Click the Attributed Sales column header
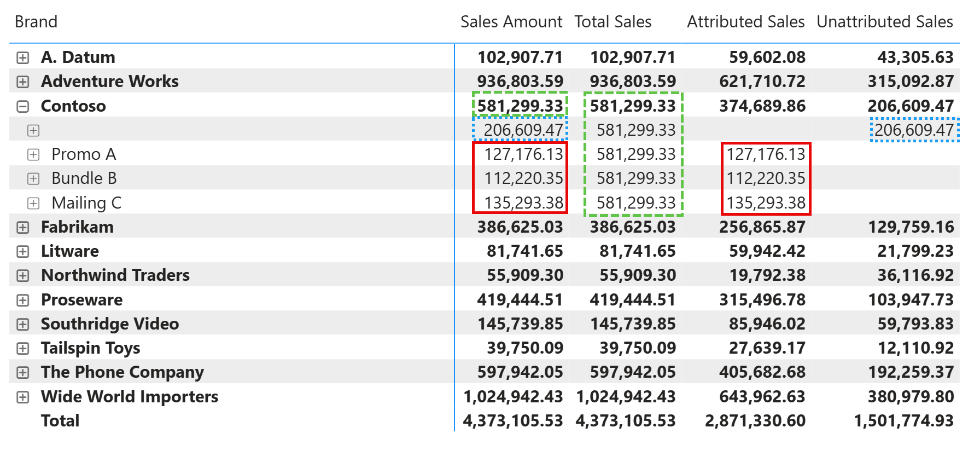Viewport: 980px width, 456px height. point(745,22)
